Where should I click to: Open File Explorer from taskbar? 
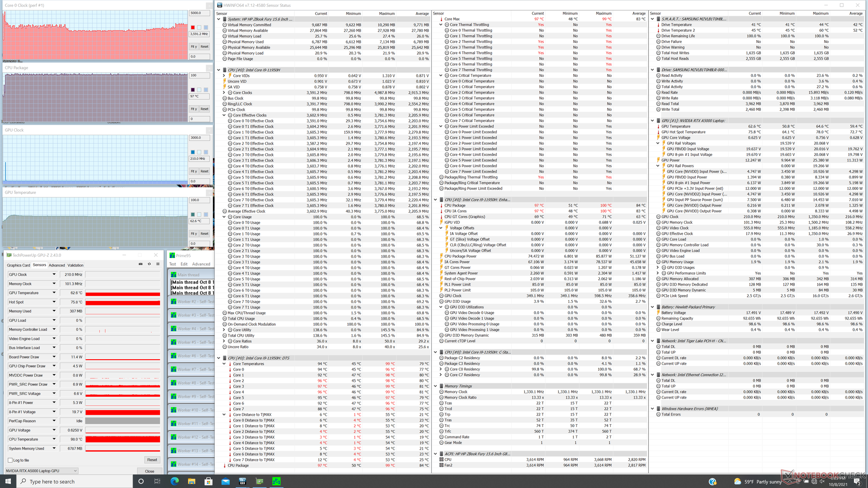191,481
